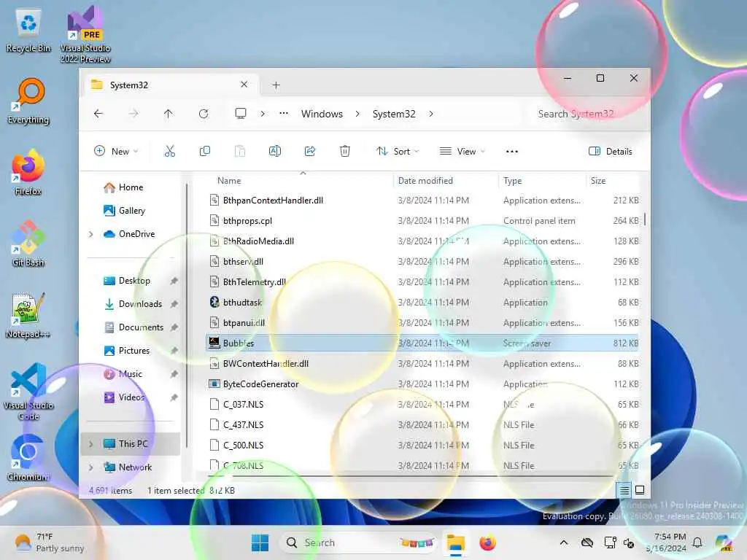
Task: Click the Share icon in toolbar
Action: 309,152
